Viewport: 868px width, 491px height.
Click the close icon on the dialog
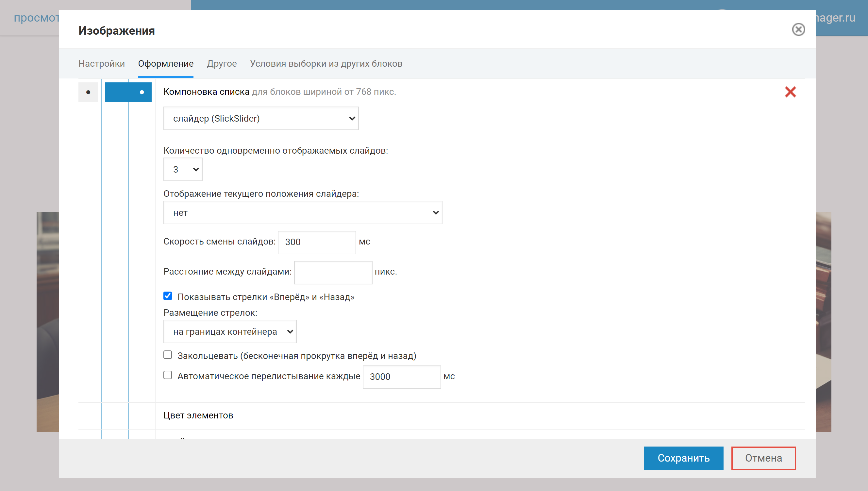(798, 29)
